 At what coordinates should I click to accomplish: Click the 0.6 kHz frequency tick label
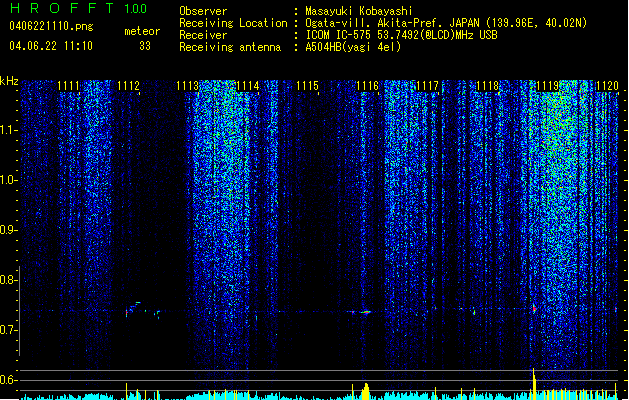coord(8,380)
